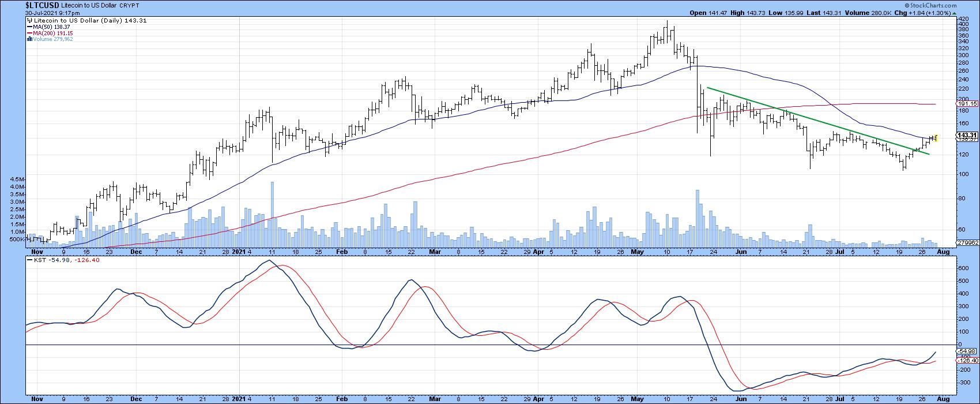Click the blue MA(50) legend line marker
The height and width of the screenshot is (404, 980).
tap(30, 27)
